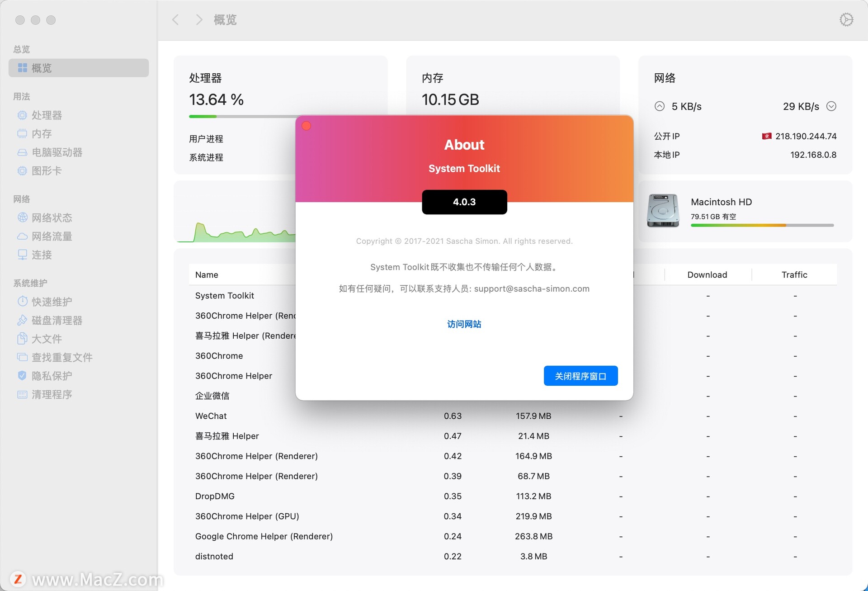The width and height of the screenshot is (868, 591).
Task: Click the 快速维护 clock icon
Action: coord(22,301)
